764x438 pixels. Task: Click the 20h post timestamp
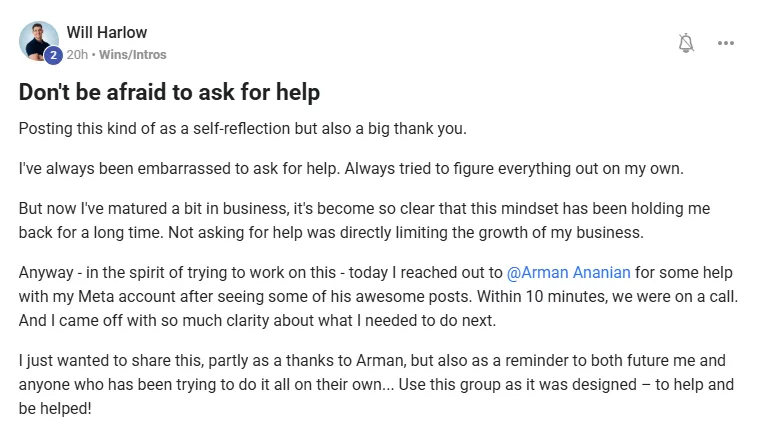pos(76,55)
